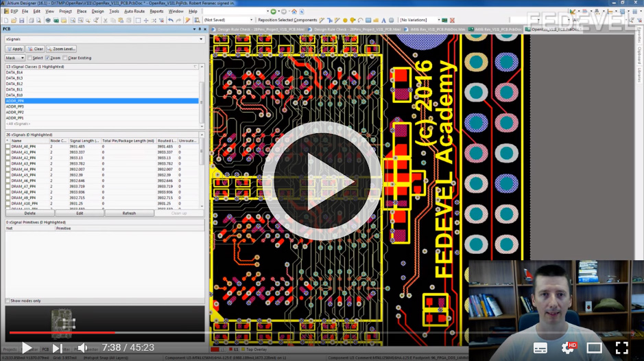
Task: Click the board overview thumbnail in the PCB panel
Action: (62, 323)
